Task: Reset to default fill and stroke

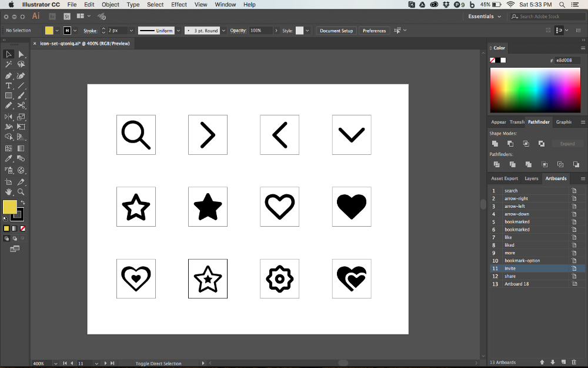Action: click(x=5, y=218)
